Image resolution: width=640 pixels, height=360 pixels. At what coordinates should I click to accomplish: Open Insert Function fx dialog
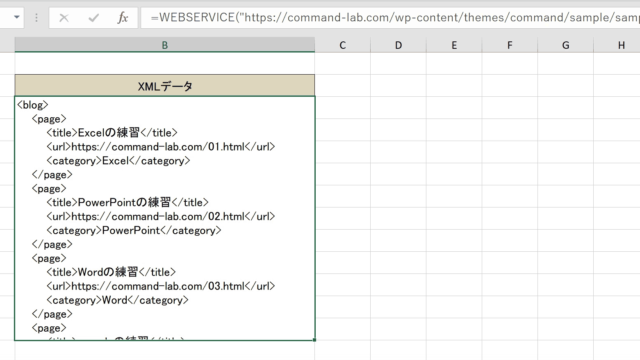[122, 18]
